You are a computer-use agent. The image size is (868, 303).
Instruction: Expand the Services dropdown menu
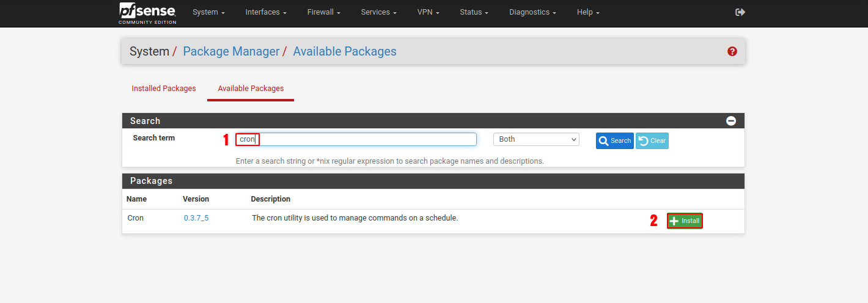tap(378, 12)
